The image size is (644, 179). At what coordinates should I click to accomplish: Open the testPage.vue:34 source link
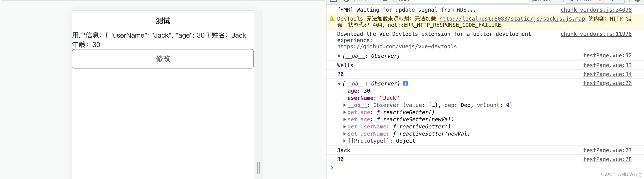click(607, 74)
